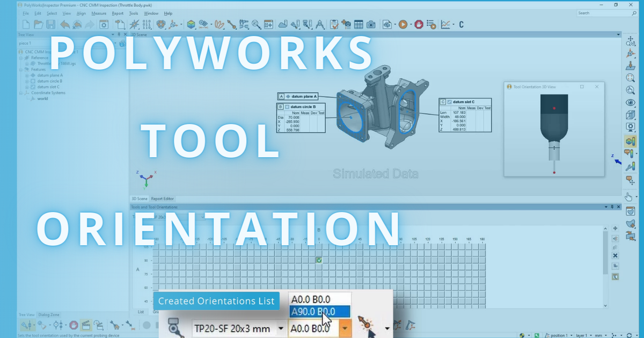Open the TP20-SF 20x3 mm probe dropdown
The width and height of the screenshot is (644, 338).
click(281, 328)
